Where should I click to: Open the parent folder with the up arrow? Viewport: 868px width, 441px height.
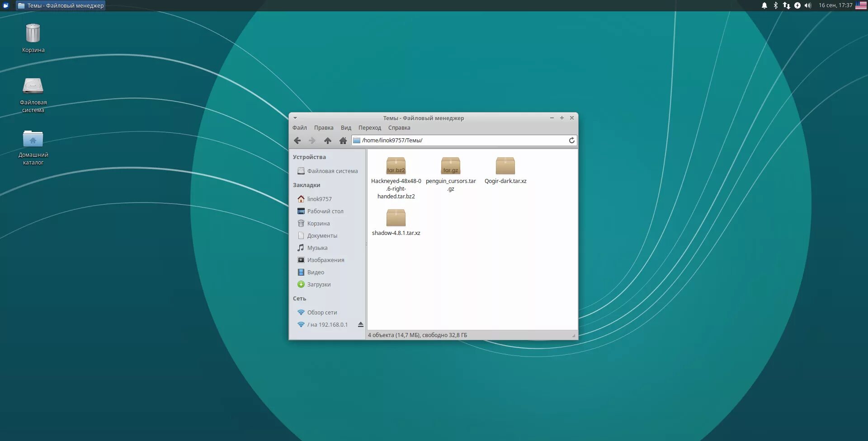pyautogui.click(x=328, y=141)
